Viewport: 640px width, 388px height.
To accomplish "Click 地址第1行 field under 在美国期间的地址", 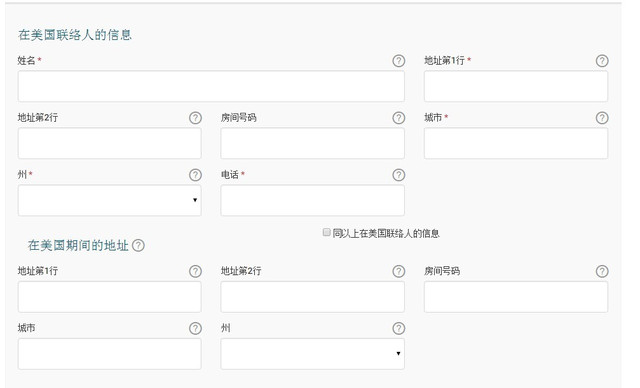I will coord(109,297).
